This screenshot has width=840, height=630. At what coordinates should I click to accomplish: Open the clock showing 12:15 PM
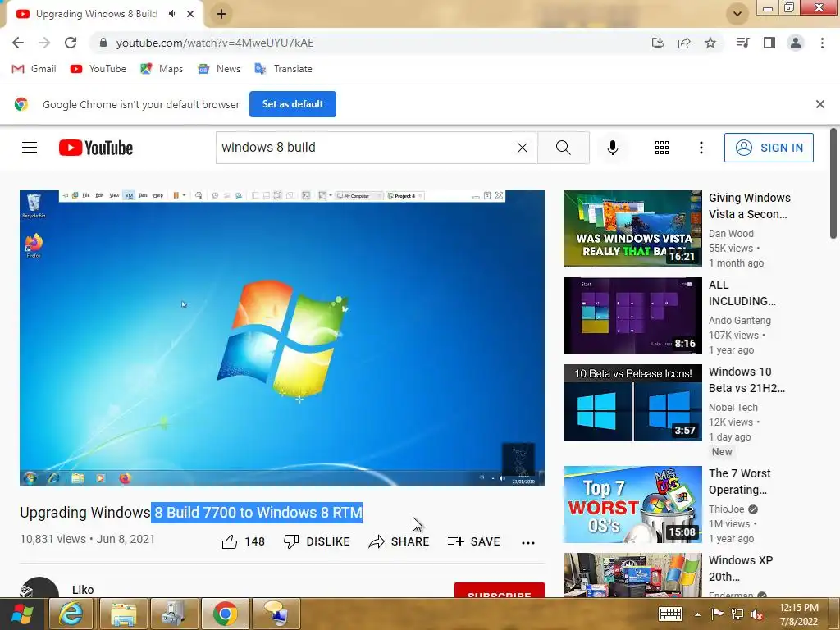click(799, 614)
